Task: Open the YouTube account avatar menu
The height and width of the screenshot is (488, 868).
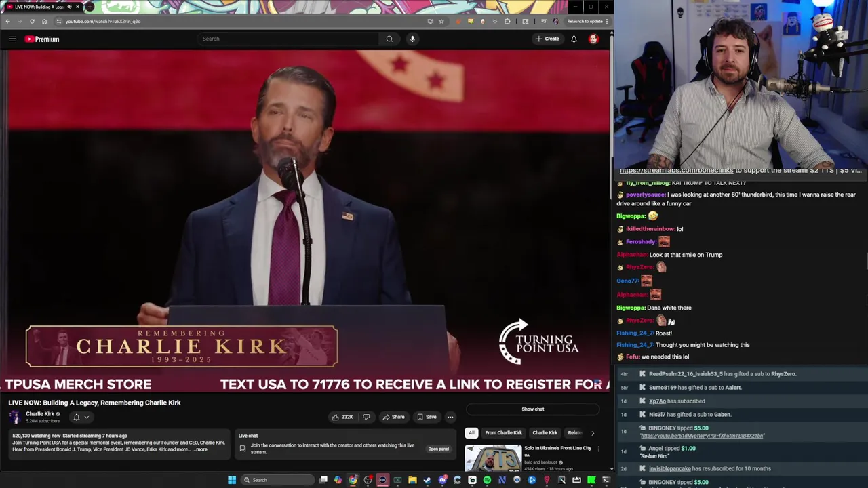Action: pyautogui.click(x=593, y=39)
